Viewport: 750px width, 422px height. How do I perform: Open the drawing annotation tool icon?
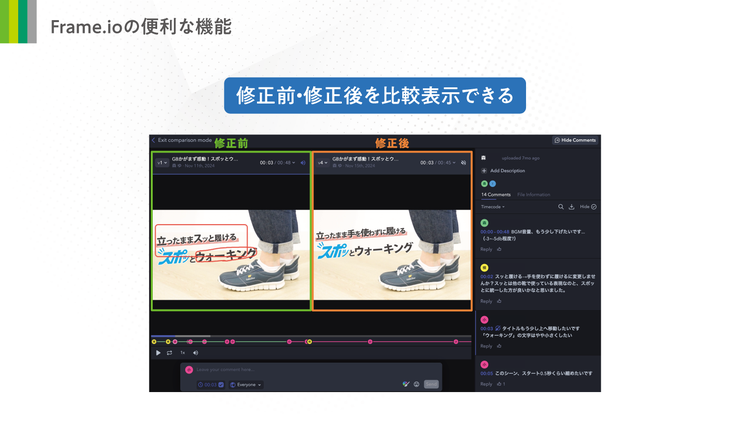point(406,384)
